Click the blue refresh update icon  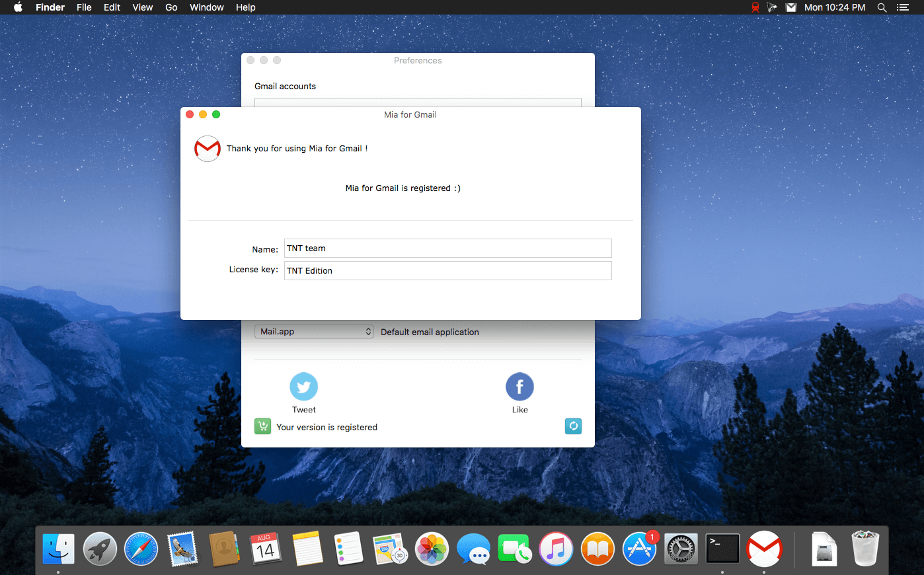[x=573, y=426]
